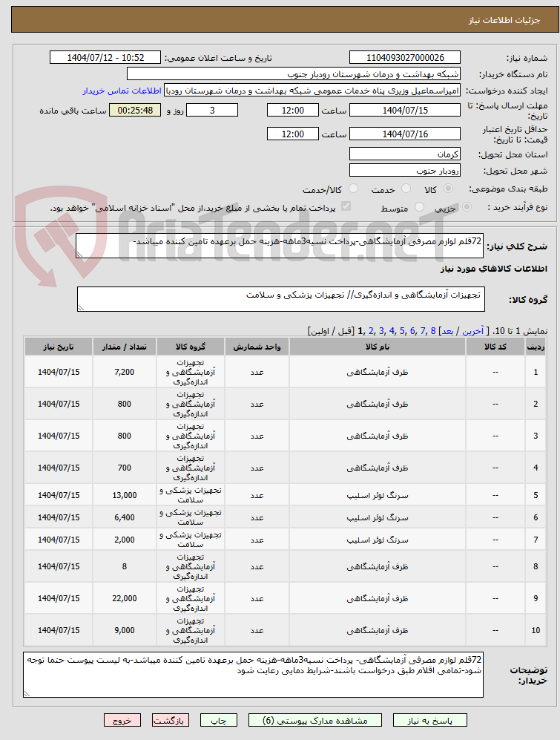Click the response deadline date 1404/07/15 field

(405, 110)
